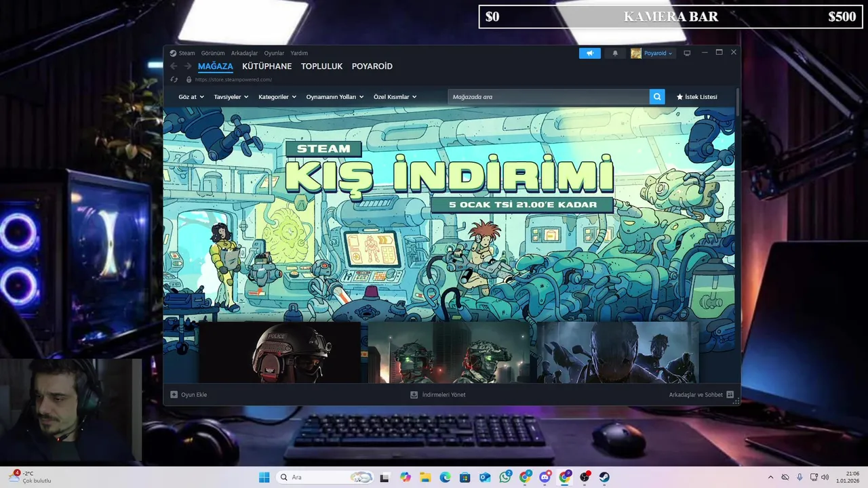Image resolution: width=868 pixels, height=488 pixels.
Task: Expand the Göz at dropdown
Action: (x=190, y=97)
